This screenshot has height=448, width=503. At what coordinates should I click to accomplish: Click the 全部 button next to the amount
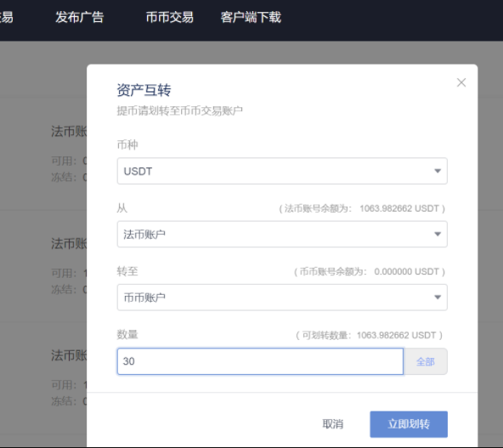click(x=426, y=361)
